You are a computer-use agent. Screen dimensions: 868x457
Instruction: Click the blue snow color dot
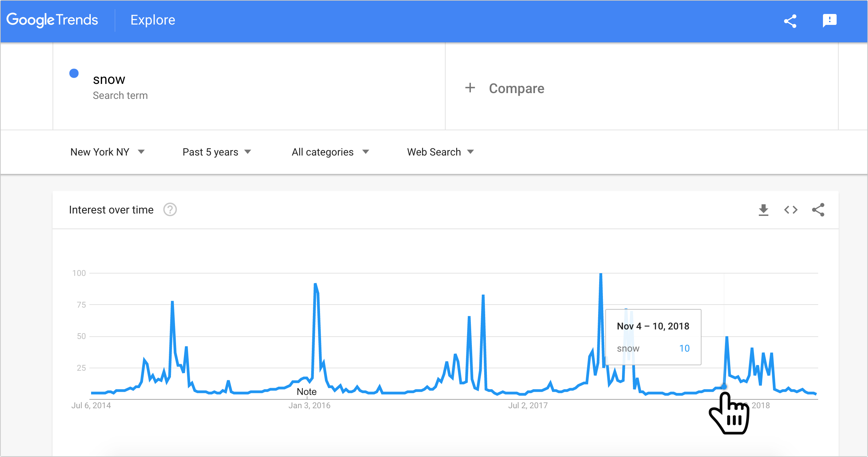coord(74,73)
